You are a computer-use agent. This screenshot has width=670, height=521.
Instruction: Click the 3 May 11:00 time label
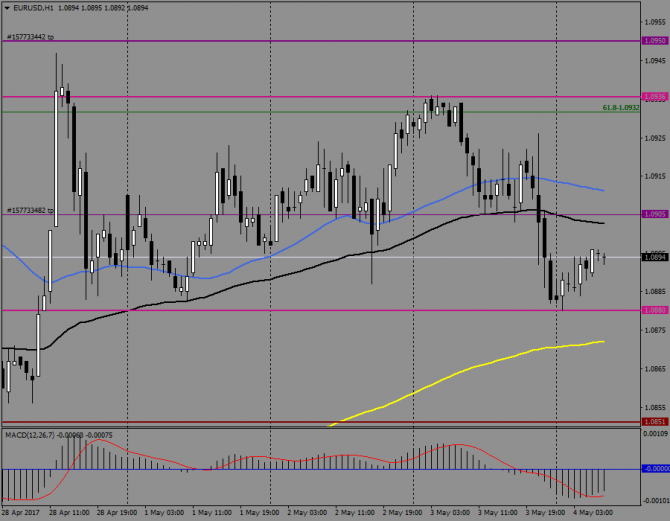click(498, 512)
